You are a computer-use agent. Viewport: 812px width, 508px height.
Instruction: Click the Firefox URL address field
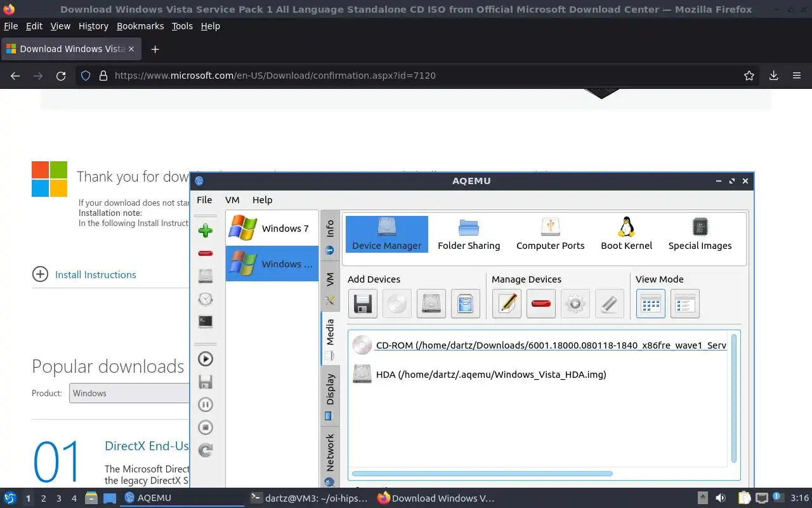tap(419, 76)
